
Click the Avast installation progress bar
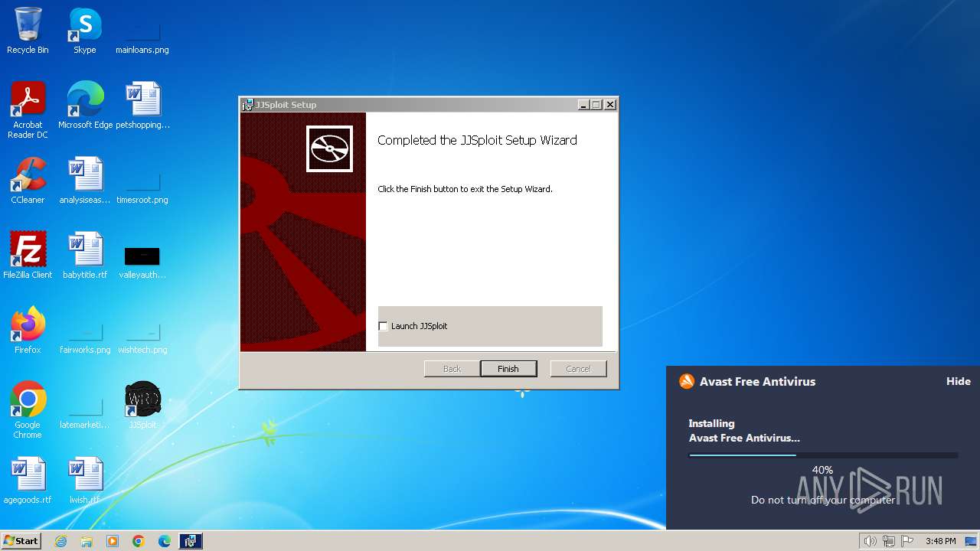coord(823,455)
